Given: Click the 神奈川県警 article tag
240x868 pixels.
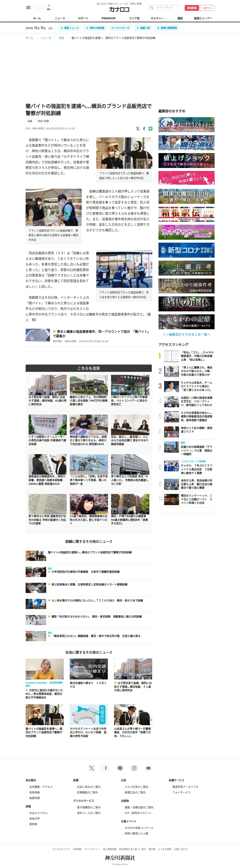Looking at the screenshot, I should [x=43, y=121].
